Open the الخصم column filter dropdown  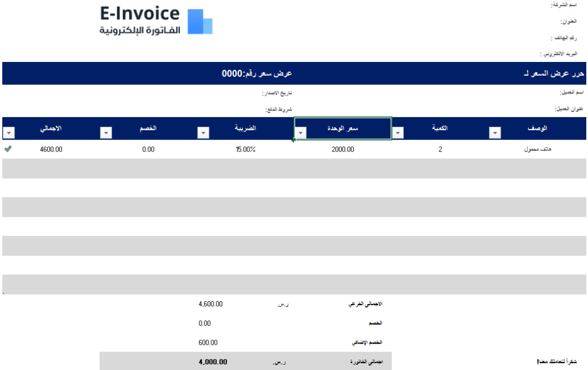[106, 133]
